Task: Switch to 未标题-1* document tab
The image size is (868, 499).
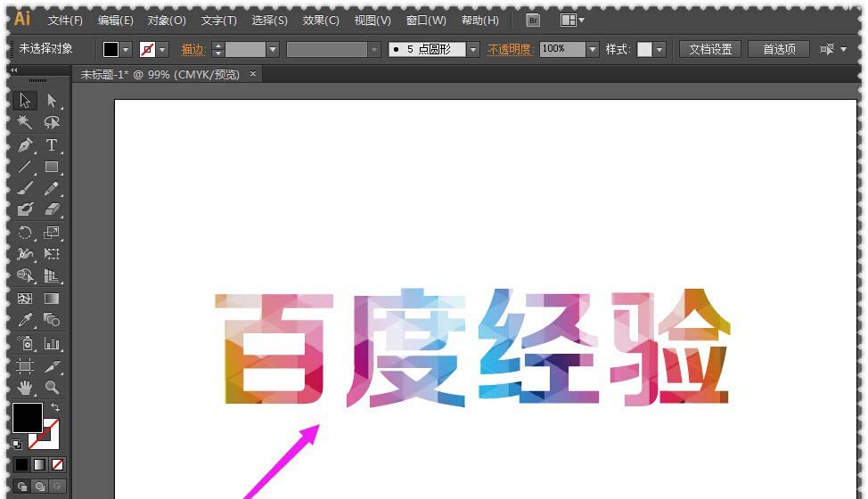Action: [160, 74]
